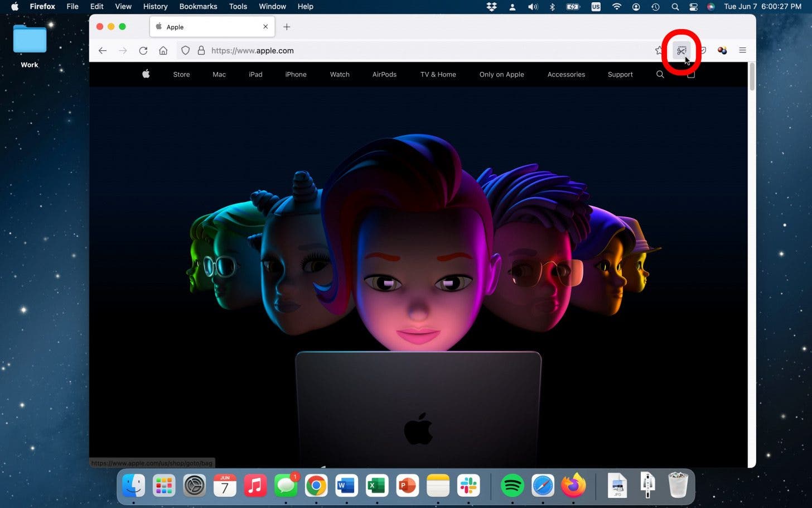Click the Apple logo in site navigation
The width and height of the screenshot is (812, 508).
(146, 74)
